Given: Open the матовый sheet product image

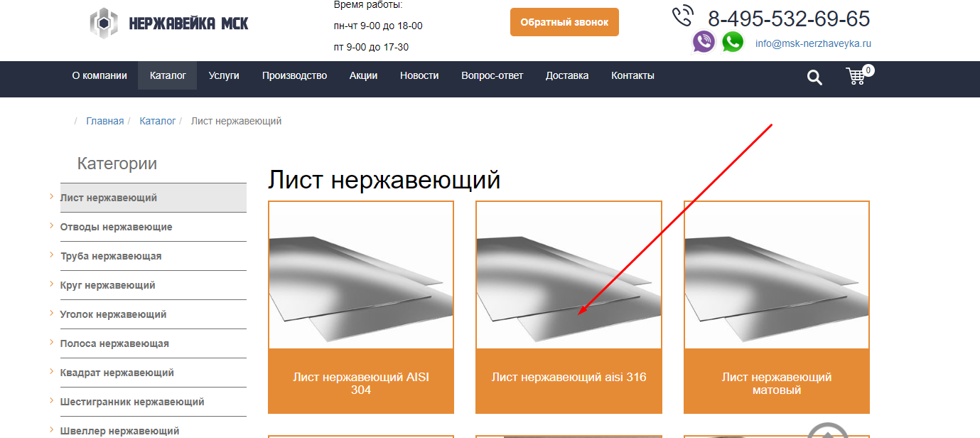Looking at the screenshot, I should tap(777, 275).
